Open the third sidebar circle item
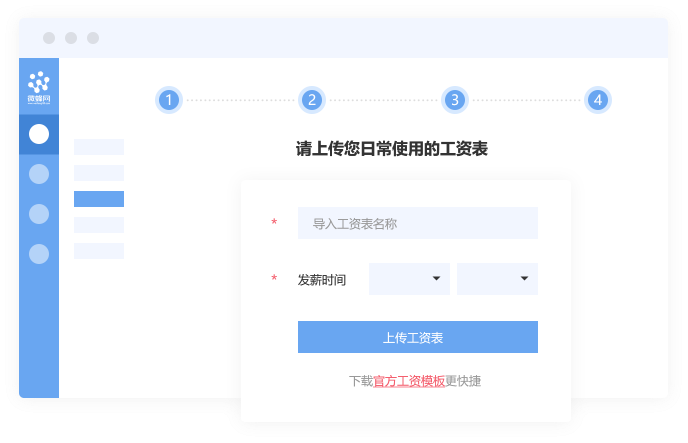688x443 pixels. click(39, 214)
